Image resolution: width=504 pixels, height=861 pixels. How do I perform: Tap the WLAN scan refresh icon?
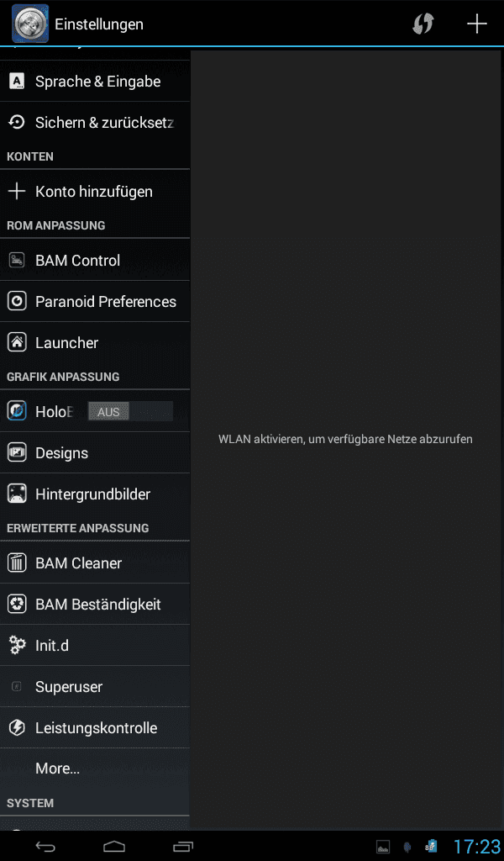[x=423, y=24]
